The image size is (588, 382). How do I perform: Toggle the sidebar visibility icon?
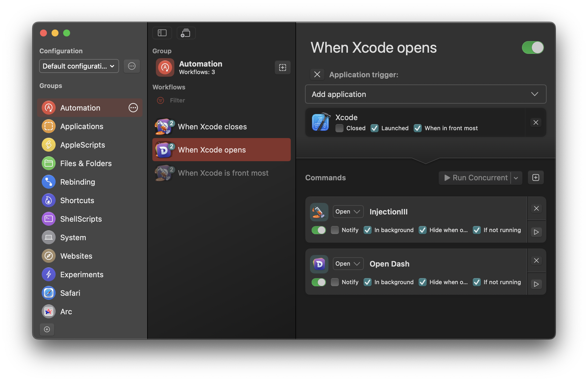pos(162,33)
